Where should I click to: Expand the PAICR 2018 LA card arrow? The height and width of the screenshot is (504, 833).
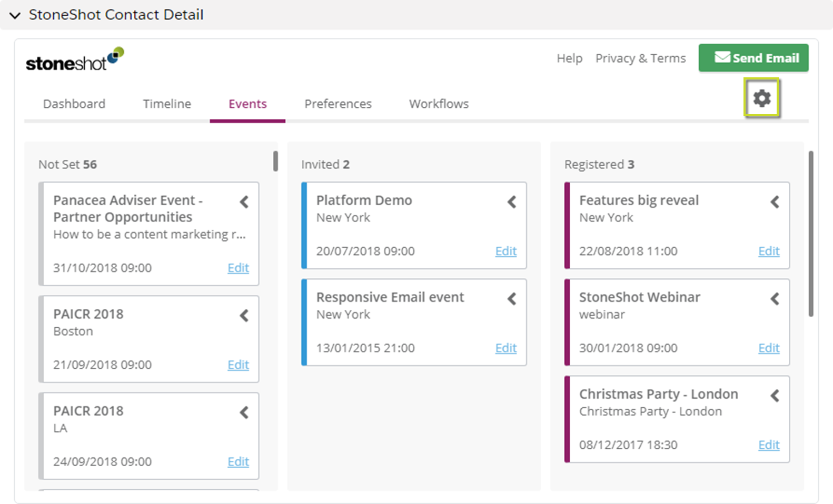[x=244, y=412]
